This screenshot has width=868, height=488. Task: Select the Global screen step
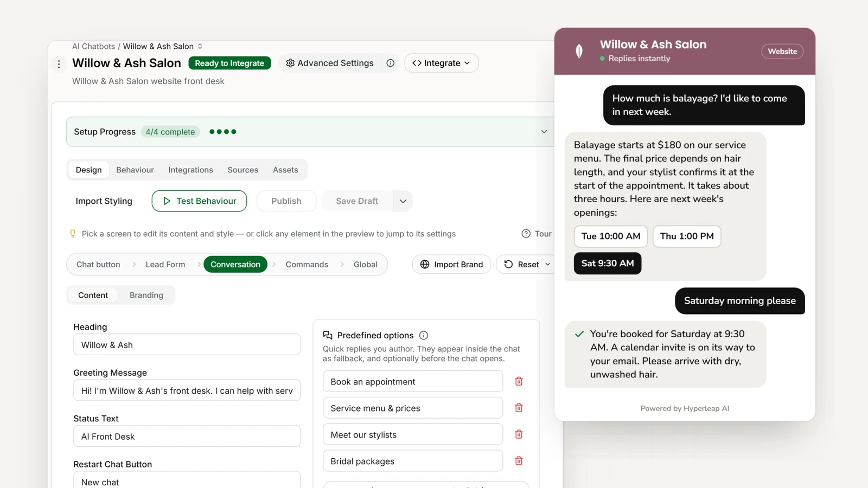click(366, 265)
